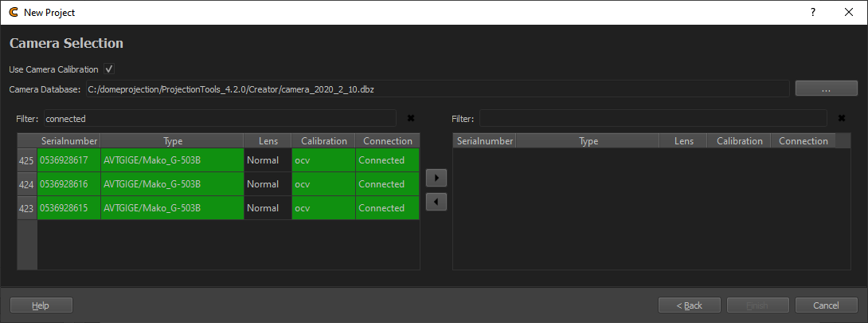868x323 pixels.
Task: Select row header 423
Action: click(x=27, y=208)
